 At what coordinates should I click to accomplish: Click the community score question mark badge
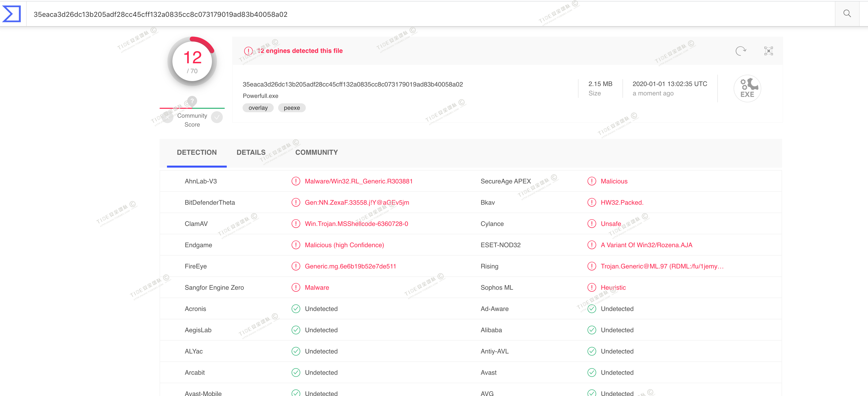tap(192, 101)
